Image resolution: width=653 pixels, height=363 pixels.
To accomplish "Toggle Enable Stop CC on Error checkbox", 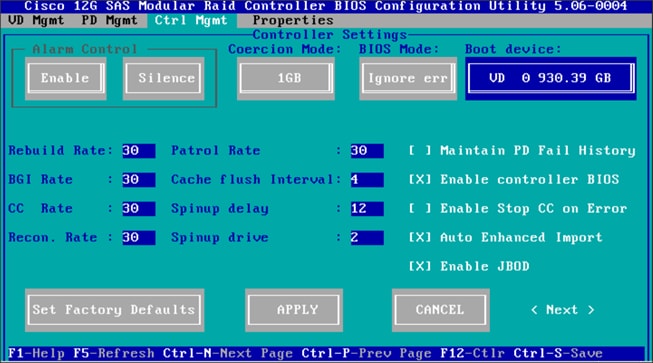I will tap(420, 209).
